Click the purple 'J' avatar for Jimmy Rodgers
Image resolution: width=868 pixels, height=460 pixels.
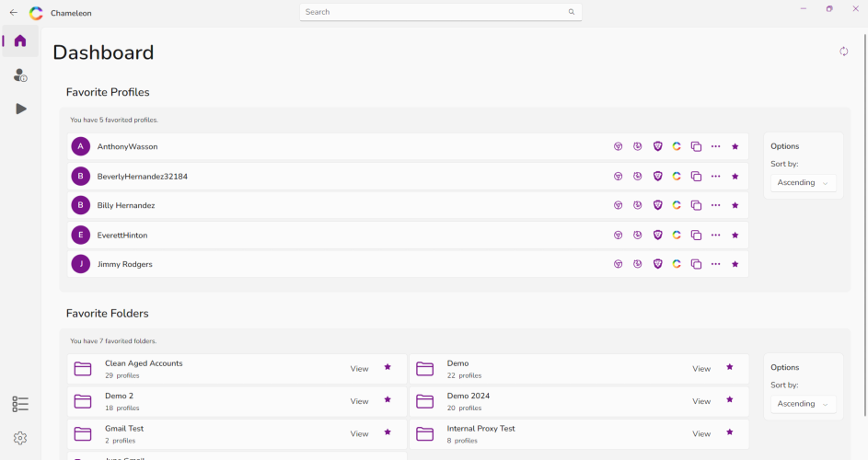click(x=81, y=264)
